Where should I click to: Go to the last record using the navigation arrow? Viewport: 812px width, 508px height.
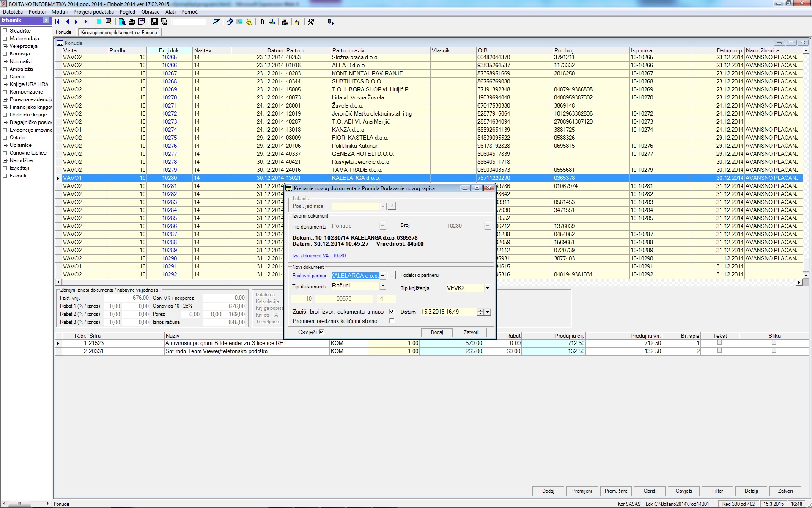[86, 22]
